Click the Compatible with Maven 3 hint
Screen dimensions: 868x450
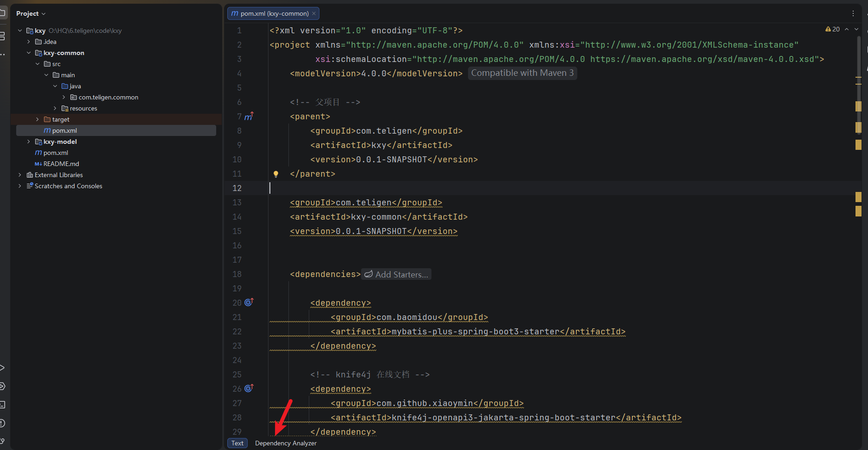522,73
